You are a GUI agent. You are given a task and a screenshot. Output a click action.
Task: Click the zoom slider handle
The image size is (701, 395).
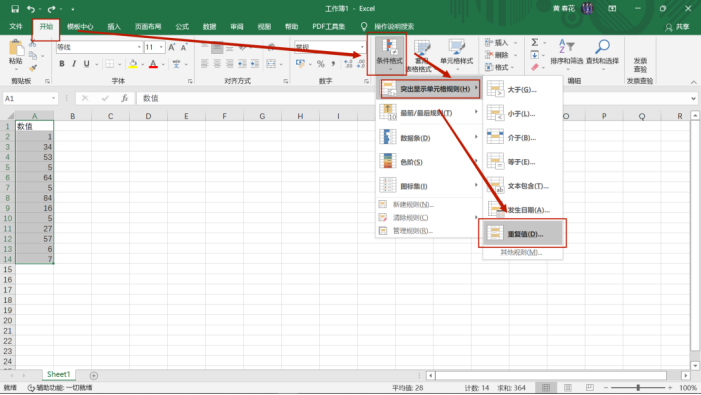coord(638,387)
